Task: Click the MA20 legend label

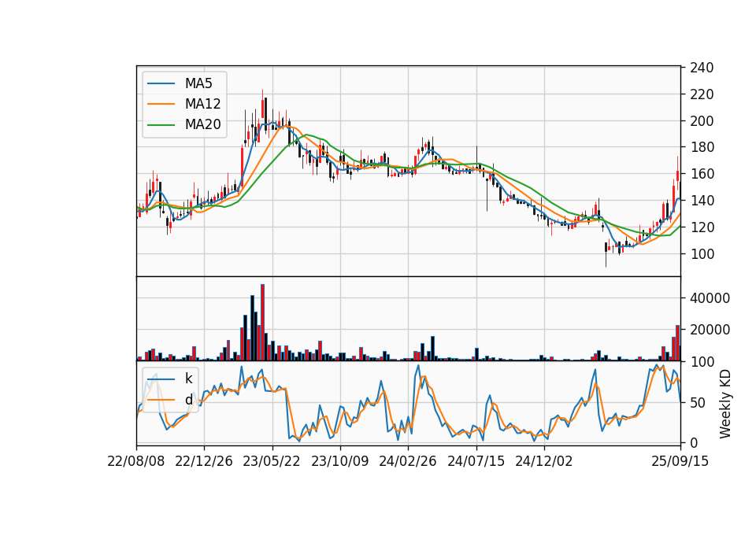Action: pyautogui.click(x=202, y=125)
